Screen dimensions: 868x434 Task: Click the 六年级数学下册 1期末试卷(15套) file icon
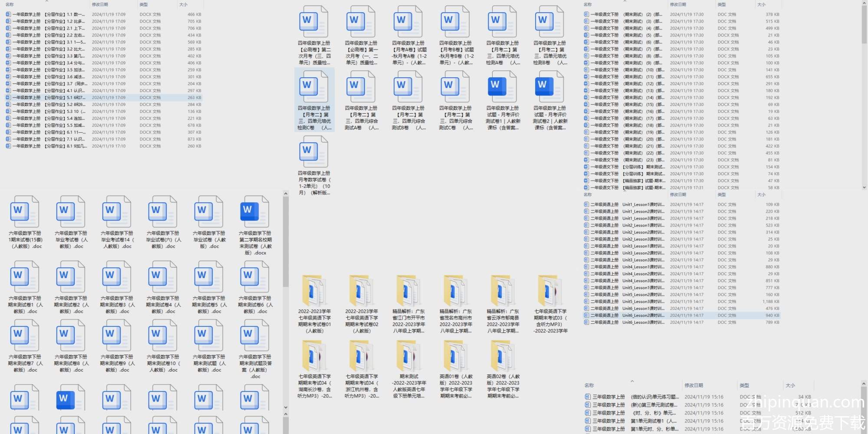click(25, 212)
